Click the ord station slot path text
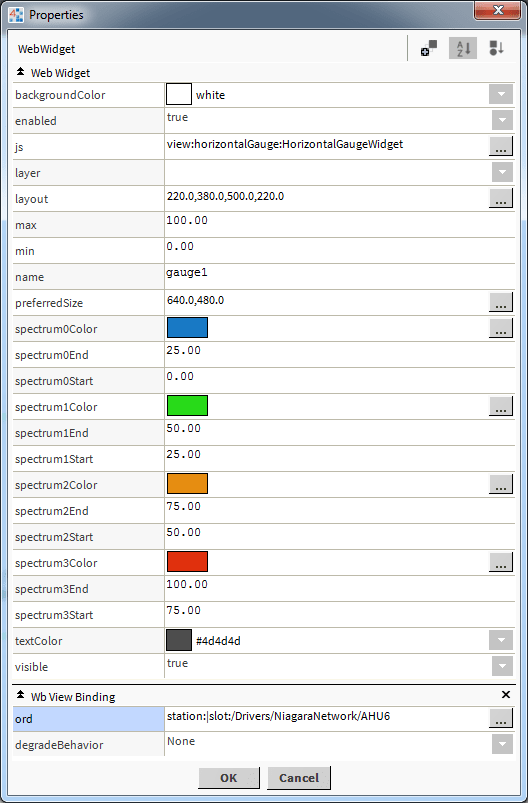528x803 pixels. click(x=278, y=716)
